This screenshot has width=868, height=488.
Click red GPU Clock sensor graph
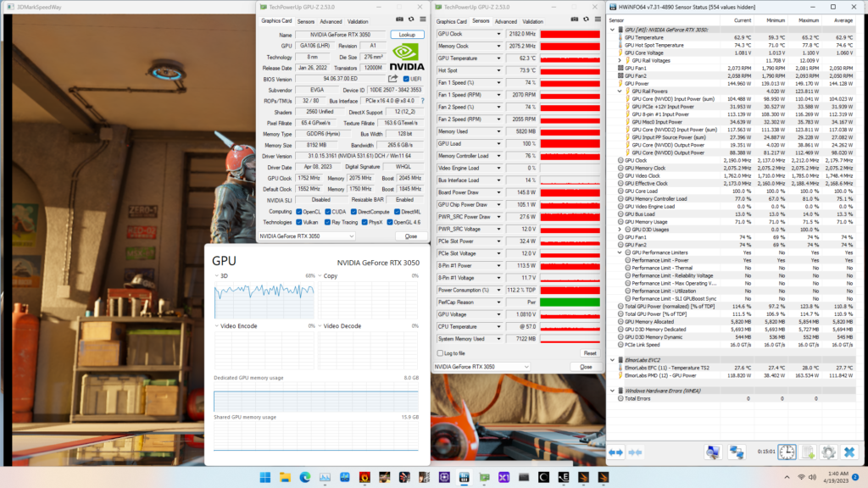click(570, 34)
